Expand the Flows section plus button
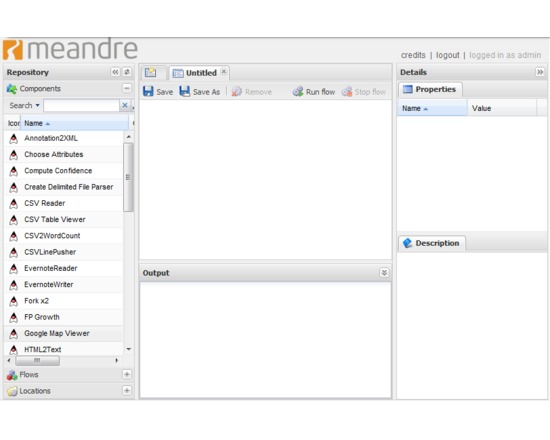 click(x=127, y=374)
